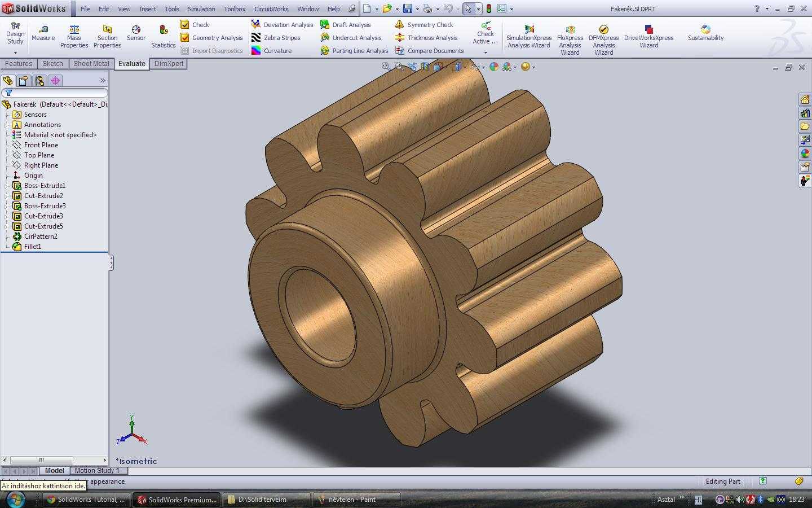The height and width of the screenshot is (508, 812).
Task: Open Mass Properties
Action: point(74,37)
